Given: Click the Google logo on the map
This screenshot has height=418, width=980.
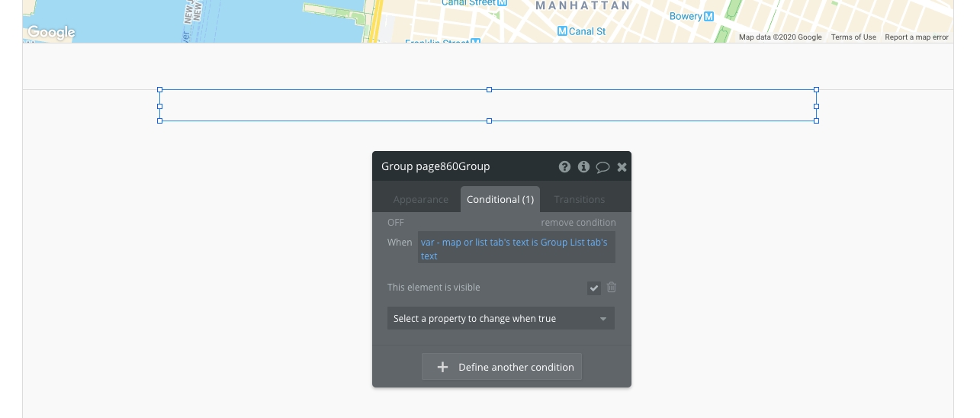Looking at the screenshot, I should click(x=51, y=32).
